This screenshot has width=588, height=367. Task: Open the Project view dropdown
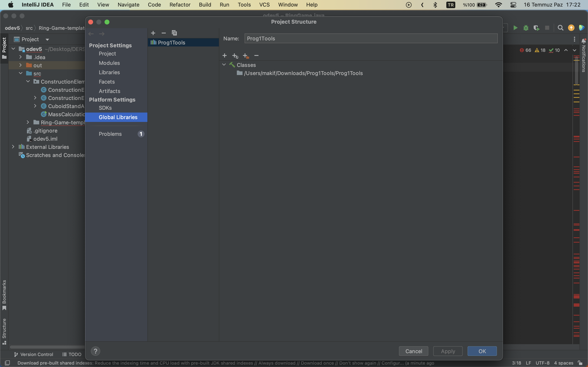pyautogui.click(x=47, y=39)
